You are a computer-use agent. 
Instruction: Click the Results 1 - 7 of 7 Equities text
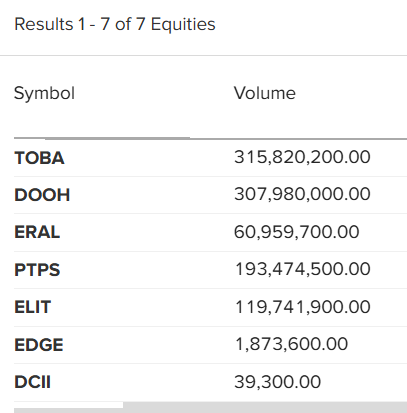115,25
